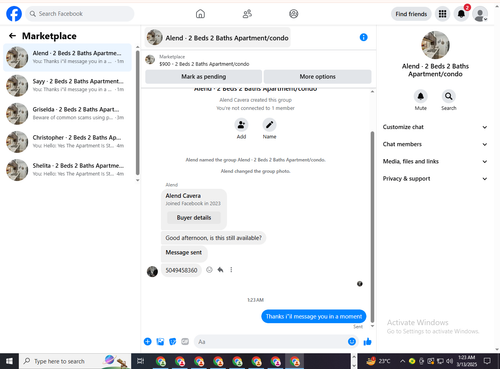The height and width of the screenshot is (369, 500).
Task: Open Christopher conversation in Marketplace list
Action: pyautogui.click(x=67, y=142)
